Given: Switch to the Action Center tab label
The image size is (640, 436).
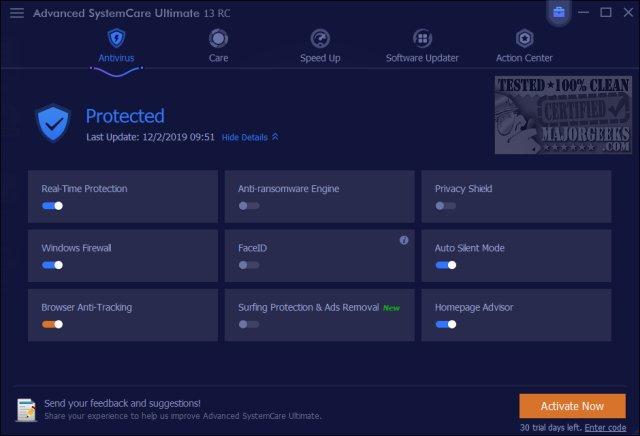Looking at the screenshot, I should click(524, 58).
